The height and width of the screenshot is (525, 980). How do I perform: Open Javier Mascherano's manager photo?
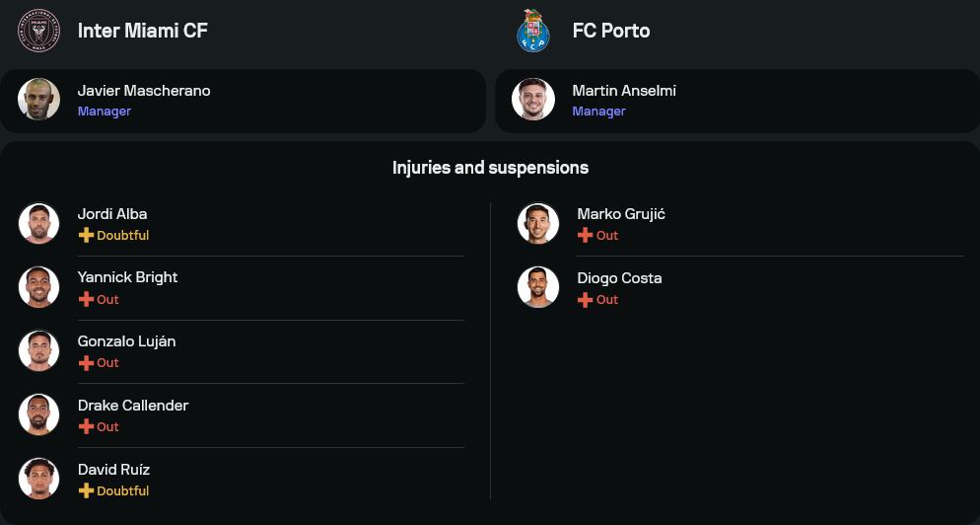(x=39, y=99)
